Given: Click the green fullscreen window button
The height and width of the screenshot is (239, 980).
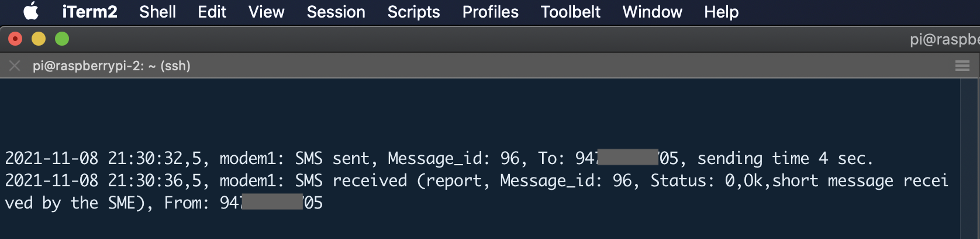Looking at the screenshot, I should pos(62,39).
